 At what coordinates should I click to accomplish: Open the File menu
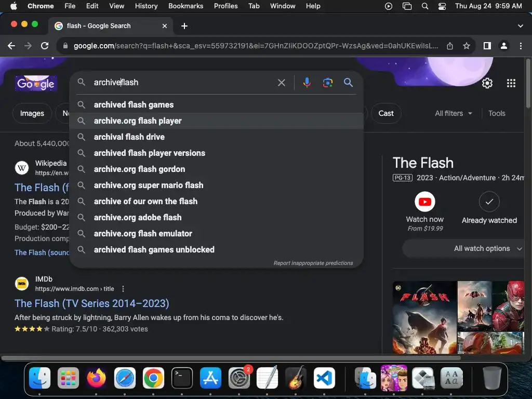coord(70,6)
